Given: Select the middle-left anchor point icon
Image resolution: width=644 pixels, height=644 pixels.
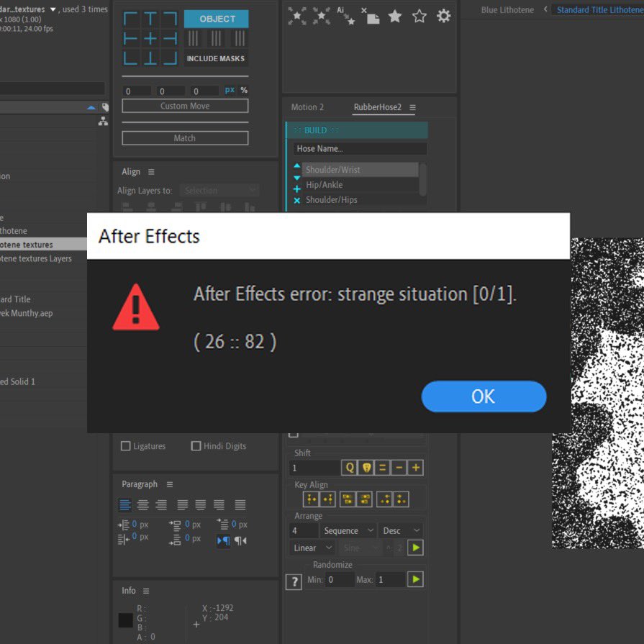Looking at the screenshot, I should [x=131, y=39].
